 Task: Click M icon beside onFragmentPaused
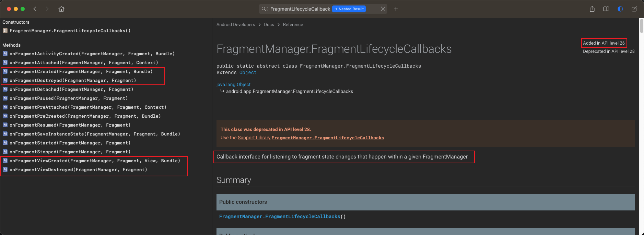[x=5, y=98]
